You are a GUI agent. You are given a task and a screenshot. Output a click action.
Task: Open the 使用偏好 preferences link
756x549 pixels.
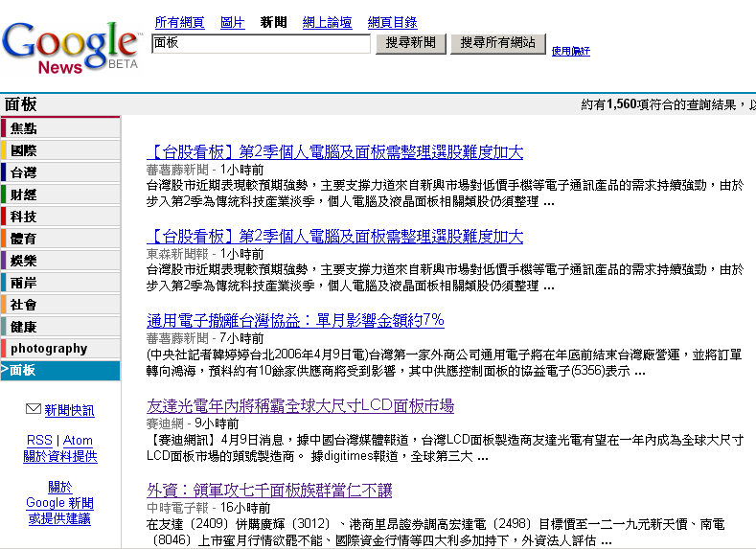click(571, 51)
